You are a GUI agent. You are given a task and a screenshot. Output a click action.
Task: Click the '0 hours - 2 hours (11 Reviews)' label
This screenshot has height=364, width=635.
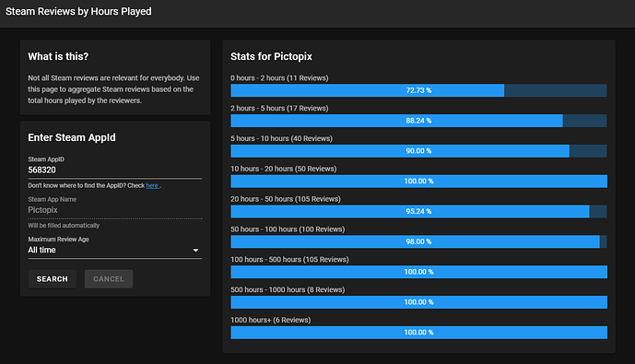279,77
